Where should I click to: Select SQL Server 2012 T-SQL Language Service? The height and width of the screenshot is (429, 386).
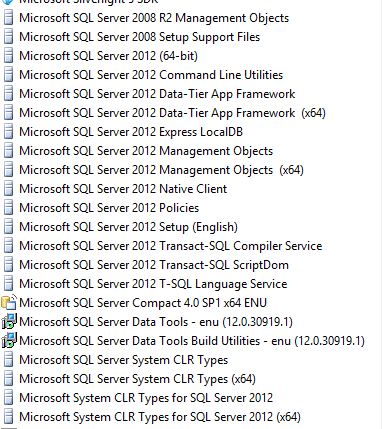pyautogui.click(x=153, y=284)
